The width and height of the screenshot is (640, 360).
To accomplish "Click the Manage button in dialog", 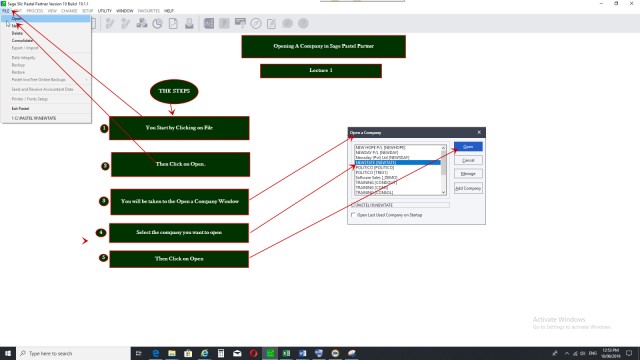I will 468,173.
